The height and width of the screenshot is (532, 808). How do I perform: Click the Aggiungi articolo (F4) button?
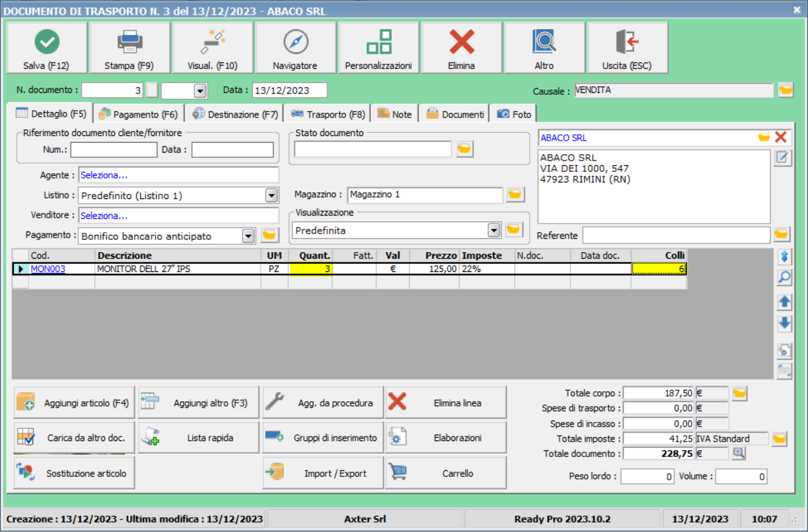(x=74, y=403)
